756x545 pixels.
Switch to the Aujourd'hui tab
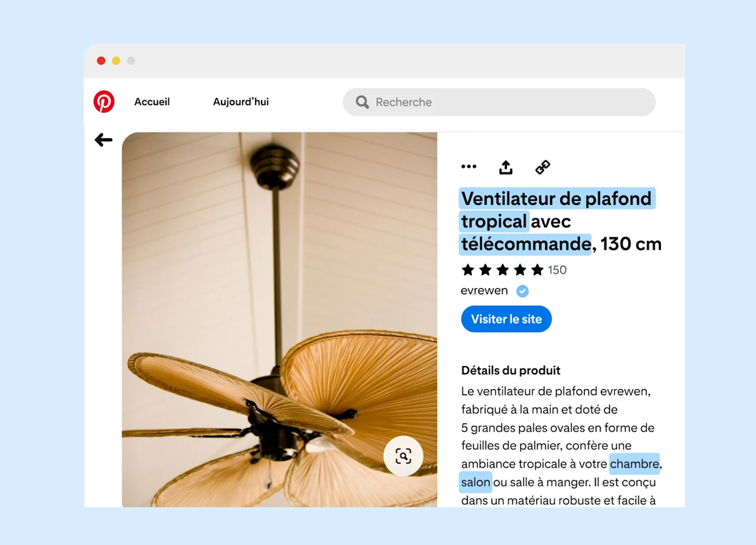(240, 102)
